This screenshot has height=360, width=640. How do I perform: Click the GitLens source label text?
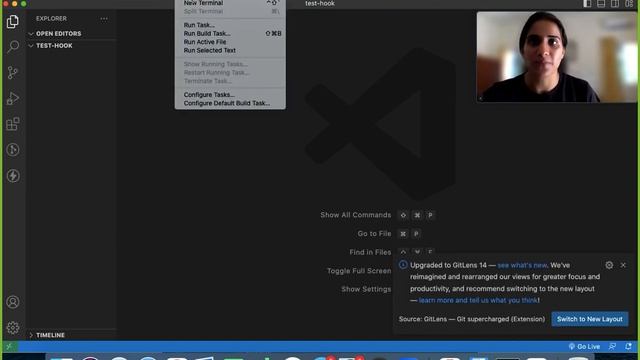472,319
